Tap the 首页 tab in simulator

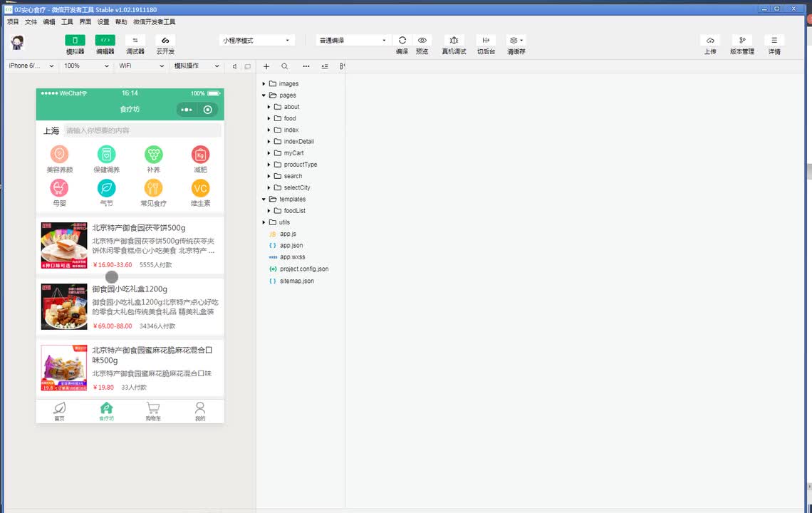pyautogui.click(x=60, y=411)
